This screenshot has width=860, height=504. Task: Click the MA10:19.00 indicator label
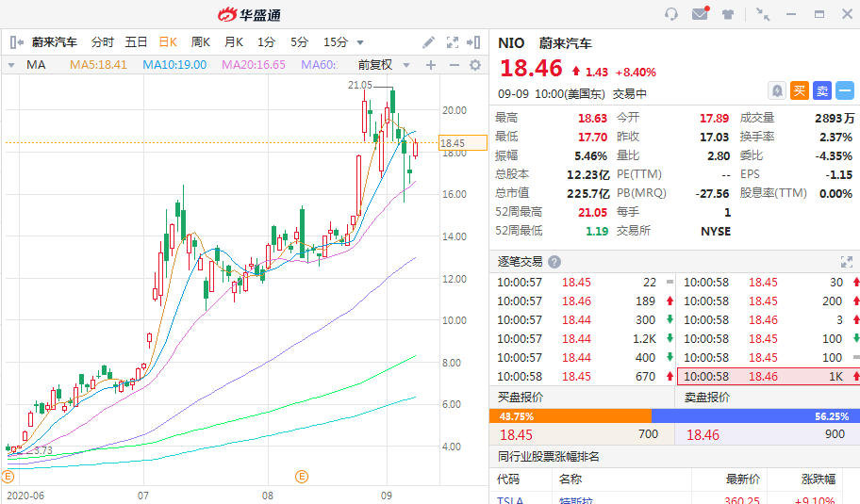click(174, 65)
